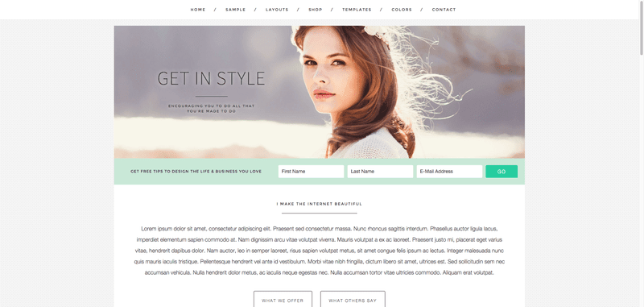Image resolution: width=644 pixels, height=307 pixels.
Task: Open the Colors menu item
Action: tap(401, 10)
